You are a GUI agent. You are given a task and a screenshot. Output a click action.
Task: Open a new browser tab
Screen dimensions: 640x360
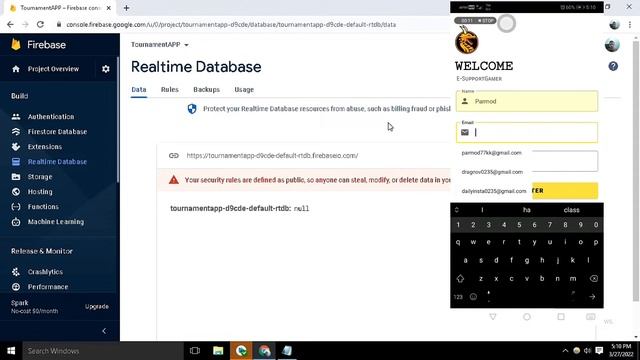[x=127, y=8]
